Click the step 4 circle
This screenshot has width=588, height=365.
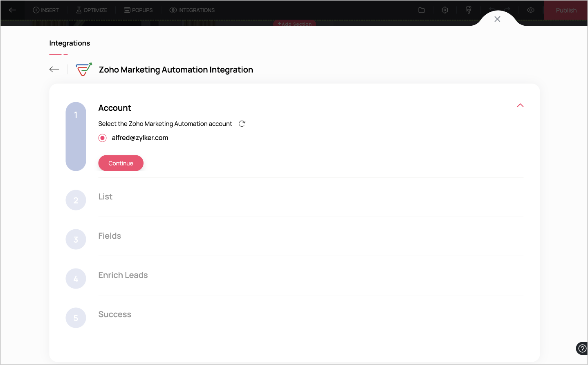pyautogui.click(x=76, y=279)
